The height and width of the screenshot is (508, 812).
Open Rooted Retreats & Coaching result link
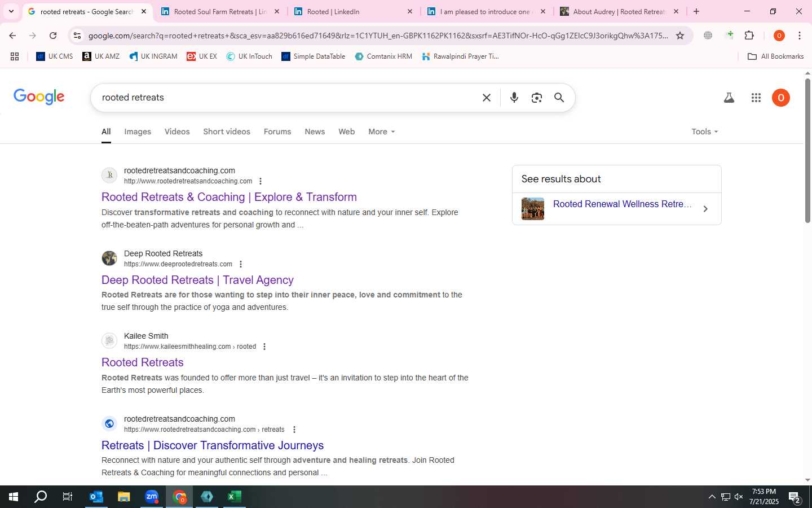tap(229, 197)
